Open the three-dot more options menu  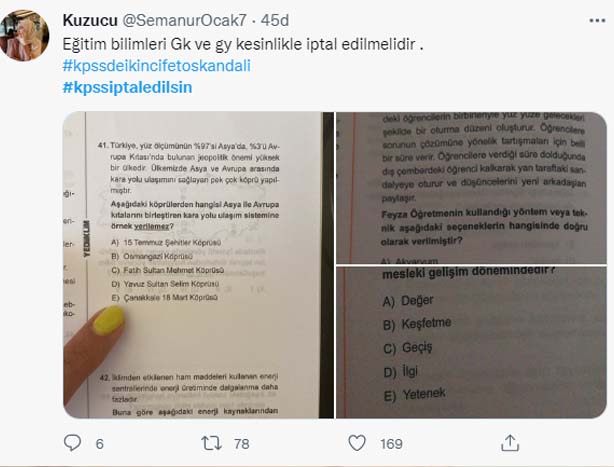pyautogui.click(x=597, y=21)
